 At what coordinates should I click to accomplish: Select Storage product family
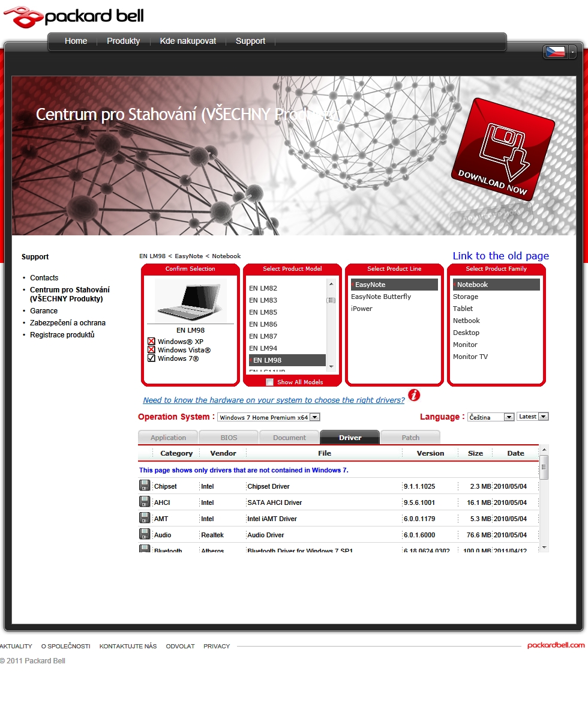click(466, 297)
